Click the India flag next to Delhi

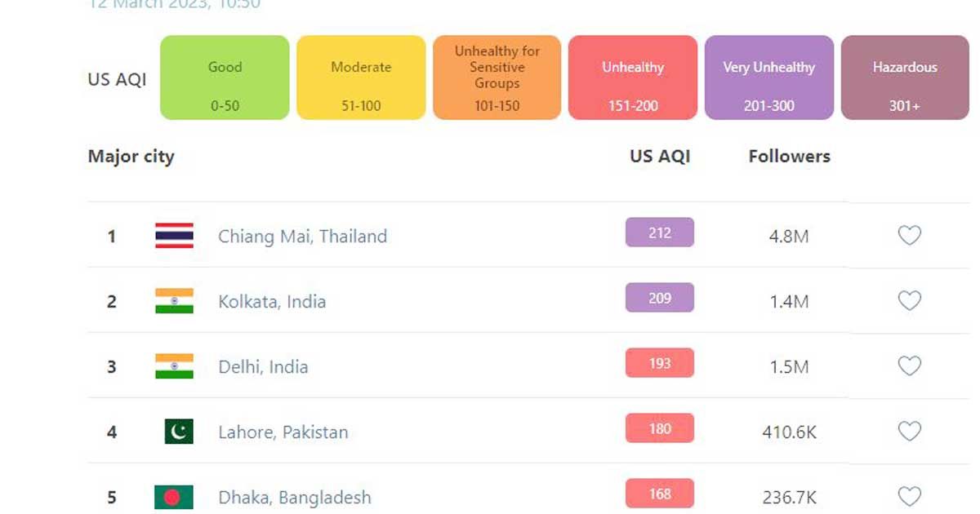pyautogui.click(x=174, y=366)
